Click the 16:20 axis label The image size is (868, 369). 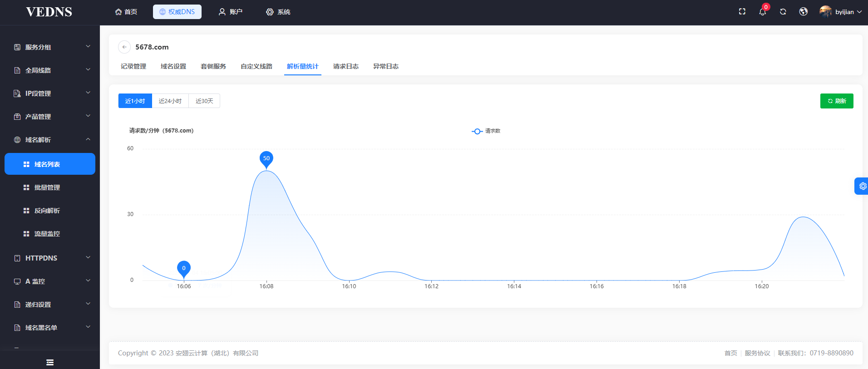pyautogui.click(x=762, y=286)
